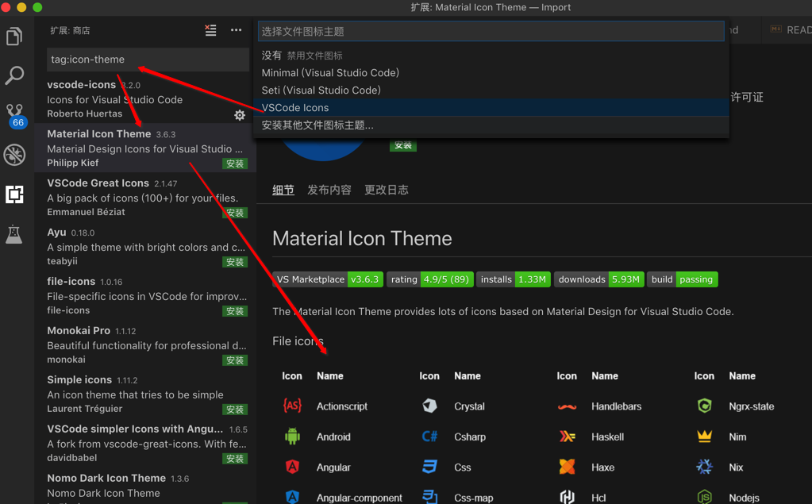
Task: Click the Emmanuel Béziat author name
Action: coord(86,212)
